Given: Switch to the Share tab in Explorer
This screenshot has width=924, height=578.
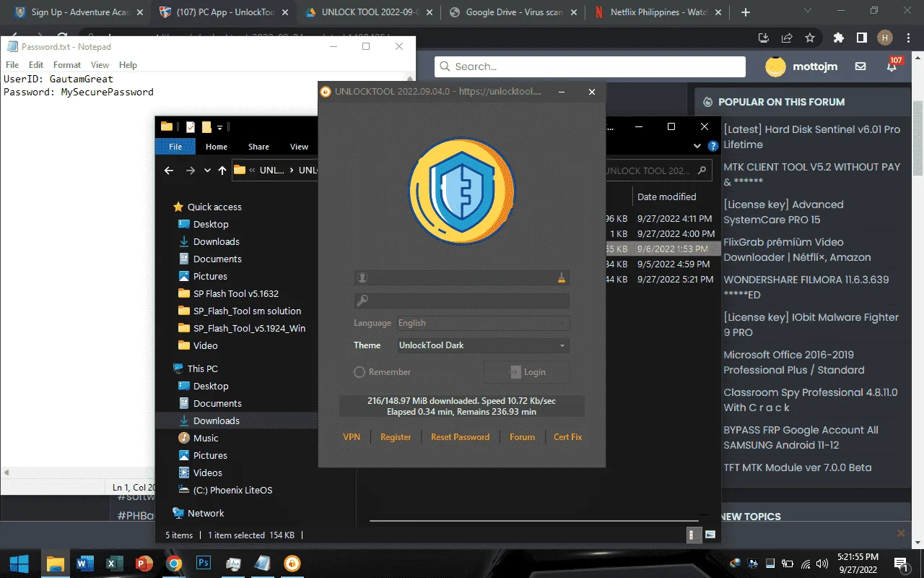Looking at the screenshot, I should tap(258, 147).
